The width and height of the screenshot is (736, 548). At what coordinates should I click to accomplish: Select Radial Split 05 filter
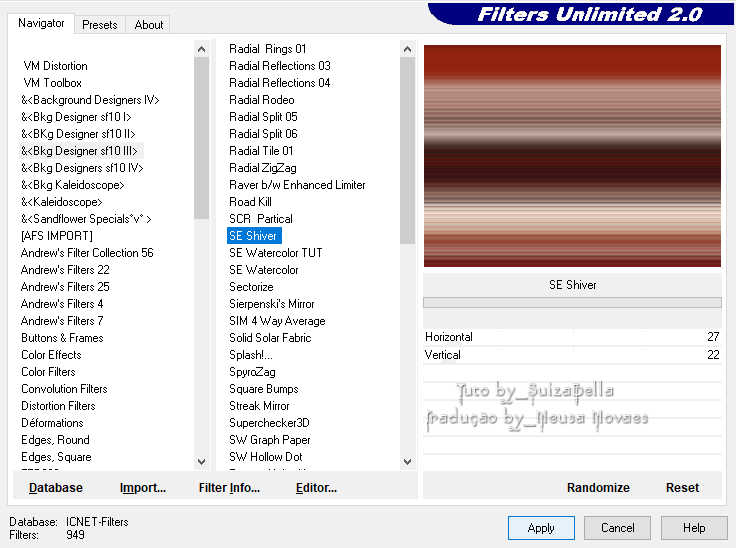(263, 116)
